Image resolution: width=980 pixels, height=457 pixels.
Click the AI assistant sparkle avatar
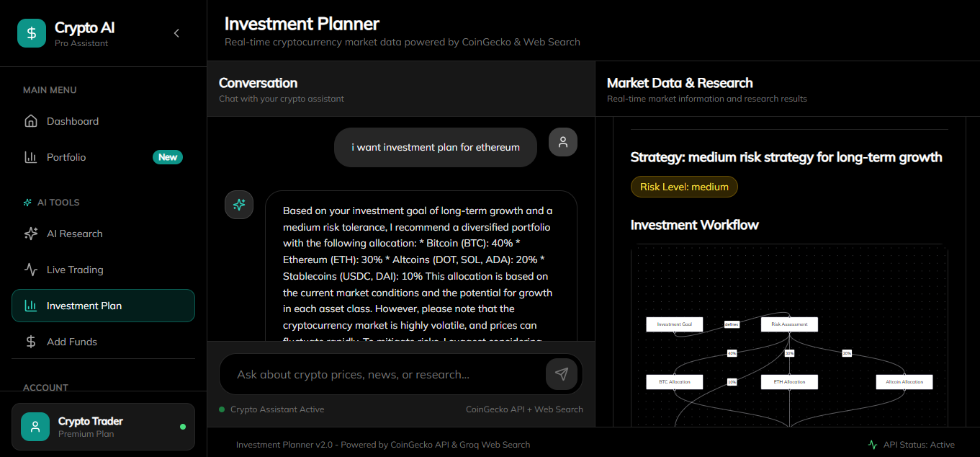(x=239, y=205)
